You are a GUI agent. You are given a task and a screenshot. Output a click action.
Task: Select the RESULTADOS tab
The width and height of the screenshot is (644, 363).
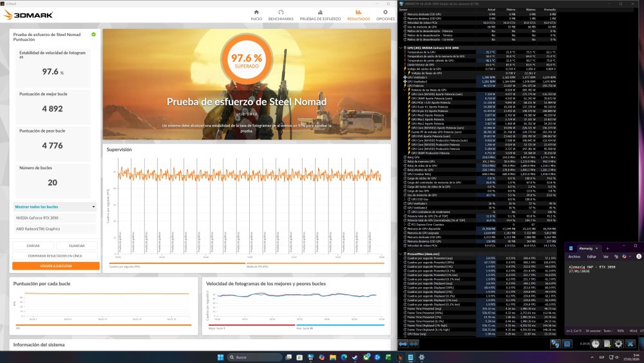[359, 15]
